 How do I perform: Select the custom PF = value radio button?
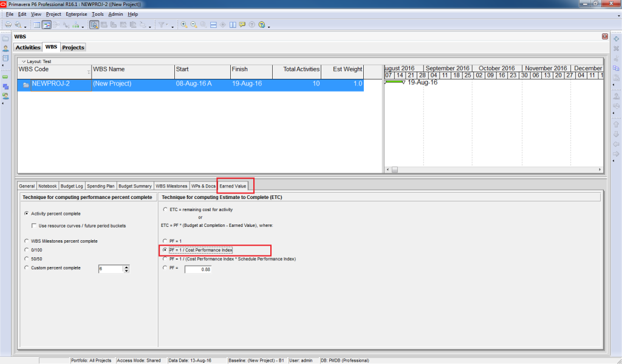165,268
